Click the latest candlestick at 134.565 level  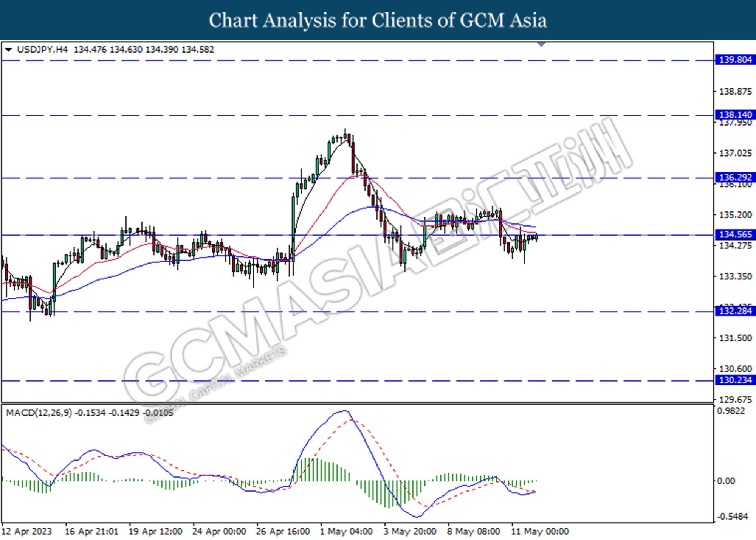[x=536, y=237]
